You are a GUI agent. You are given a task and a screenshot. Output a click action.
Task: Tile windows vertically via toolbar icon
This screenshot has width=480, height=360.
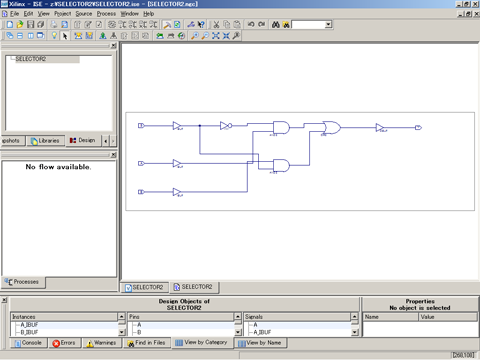pyautogui.click(x=31, y=36)
